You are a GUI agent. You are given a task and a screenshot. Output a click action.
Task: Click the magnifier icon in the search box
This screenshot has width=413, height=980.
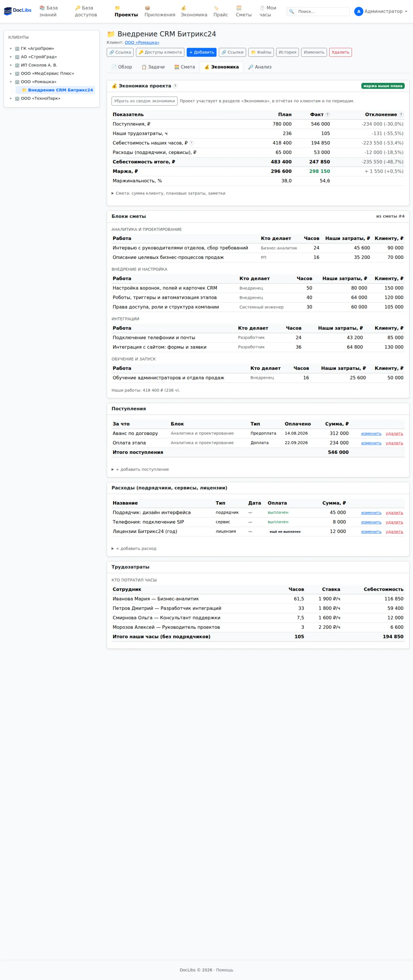click(291, 11)
